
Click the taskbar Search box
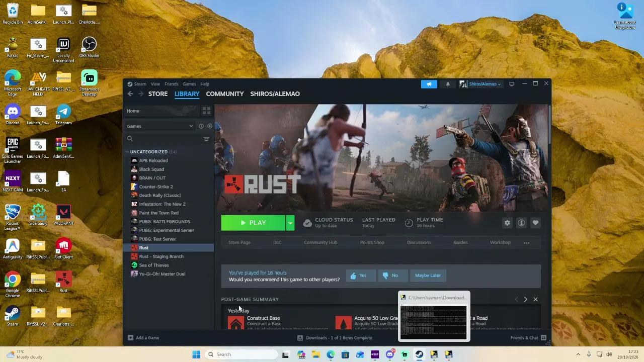(242, 354)
